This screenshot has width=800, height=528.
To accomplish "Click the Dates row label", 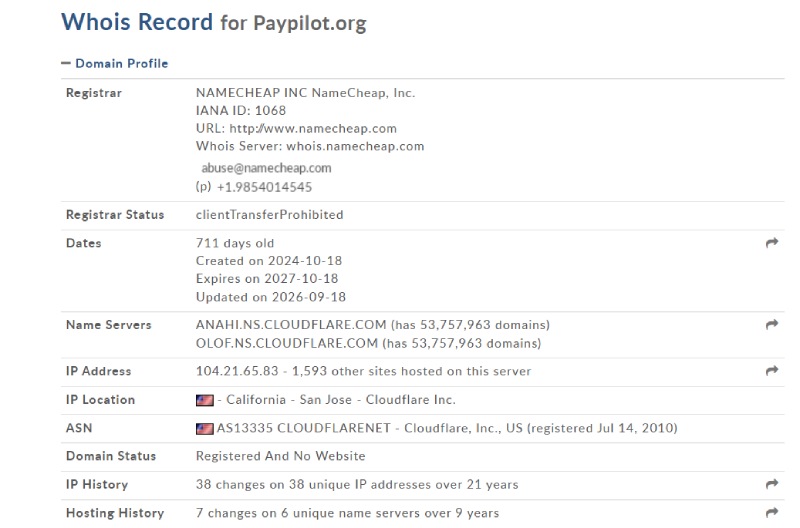I will [x=84, y=243].
